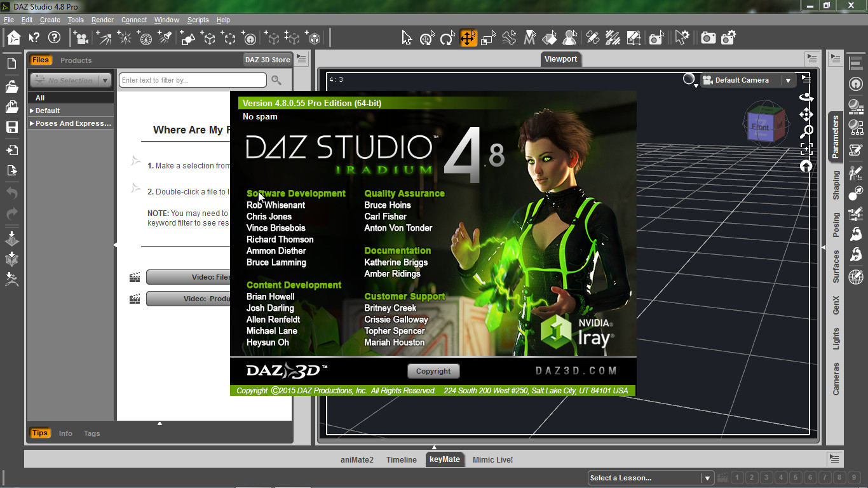Open the content pane options menu
This screenshot has height=488, width=868.
tap(302, 59)
